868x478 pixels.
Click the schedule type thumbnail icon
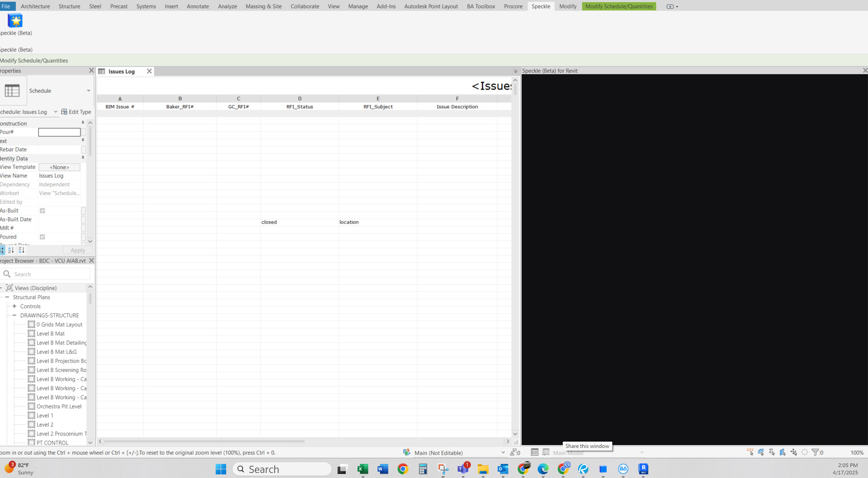[x=12, y=91]
